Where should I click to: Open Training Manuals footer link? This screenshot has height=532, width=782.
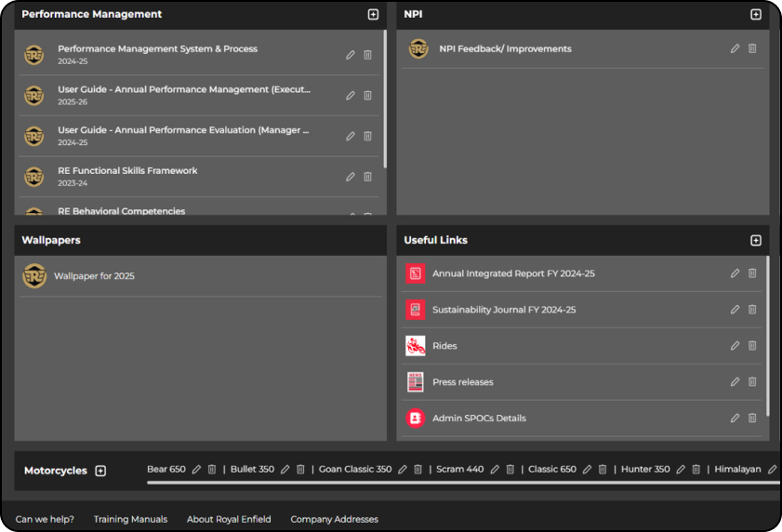coord(131,519)
